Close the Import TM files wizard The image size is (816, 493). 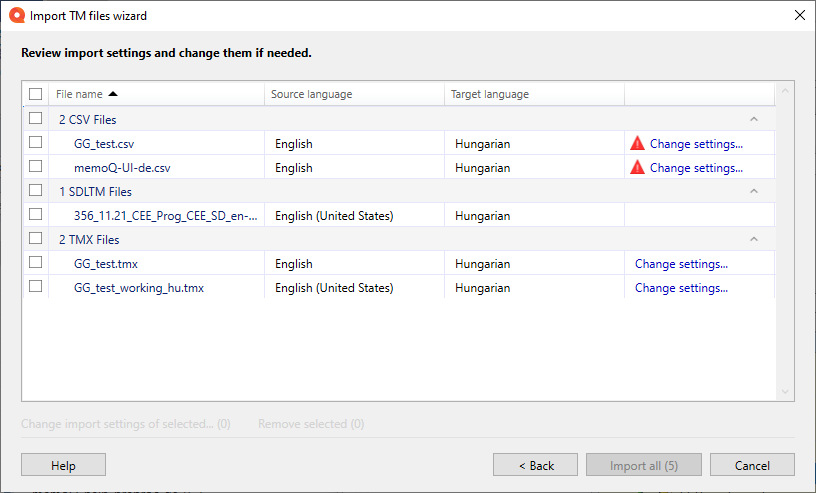click(x=798, y=16)
